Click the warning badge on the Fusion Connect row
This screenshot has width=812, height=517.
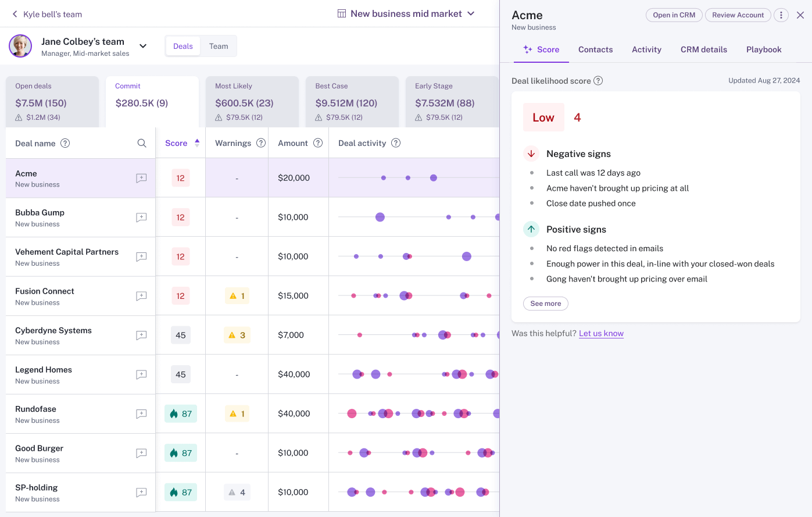coord(237,295)
